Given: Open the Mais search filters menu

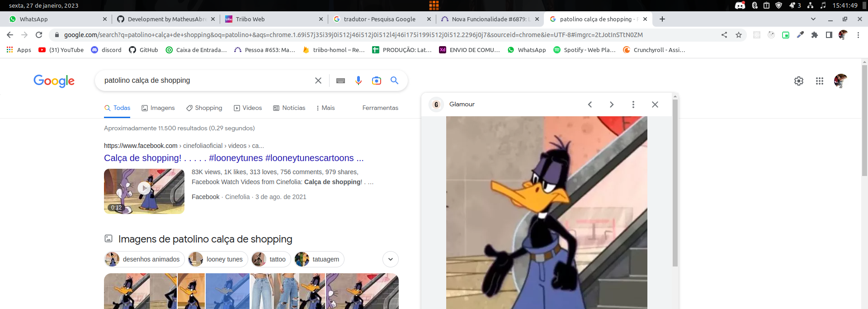Looking at the screenshot, I should pos(325,108).
